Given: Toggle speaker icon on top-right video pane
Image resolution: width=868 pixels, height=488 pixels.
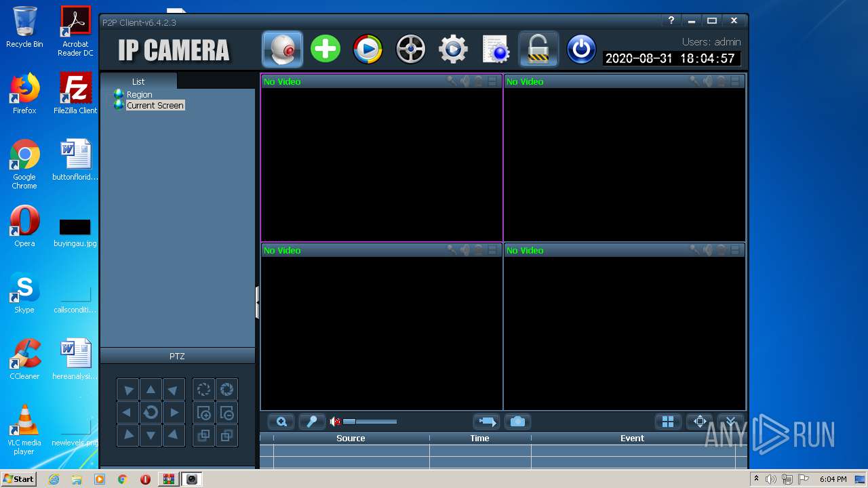Looking at the screenshot, I should pyautogui.click(x=708, y=81).
